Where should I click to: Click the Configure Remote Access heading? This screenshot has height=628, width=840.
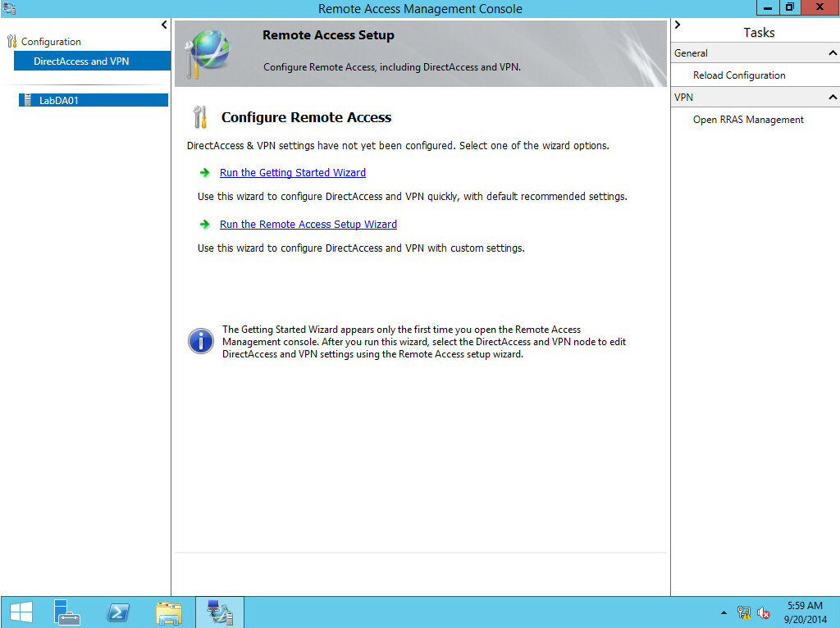307,117
